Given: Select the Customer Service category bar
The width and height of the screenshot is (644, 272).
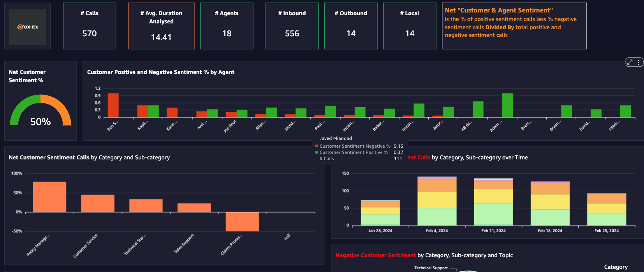Looking at the screenshot, I should point(98,203).
